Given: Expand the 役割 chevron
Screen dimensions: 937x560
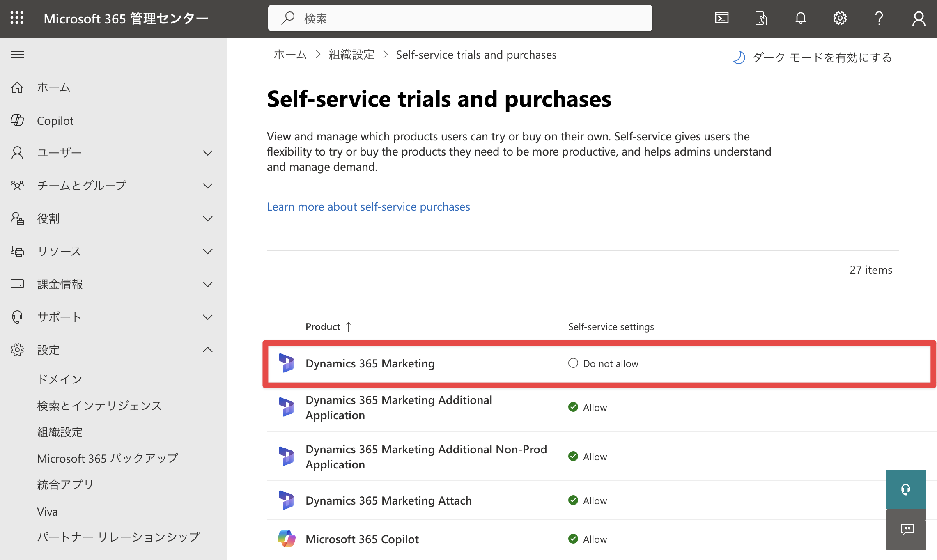Looking at the screenshot, I should tap(208, 218).
